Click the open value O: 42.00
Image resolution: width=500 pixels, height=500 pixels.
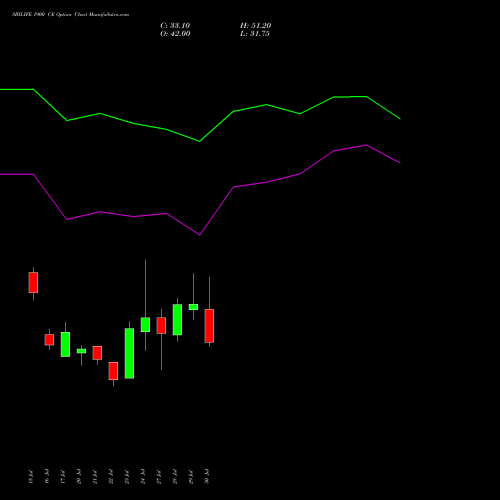175,34
